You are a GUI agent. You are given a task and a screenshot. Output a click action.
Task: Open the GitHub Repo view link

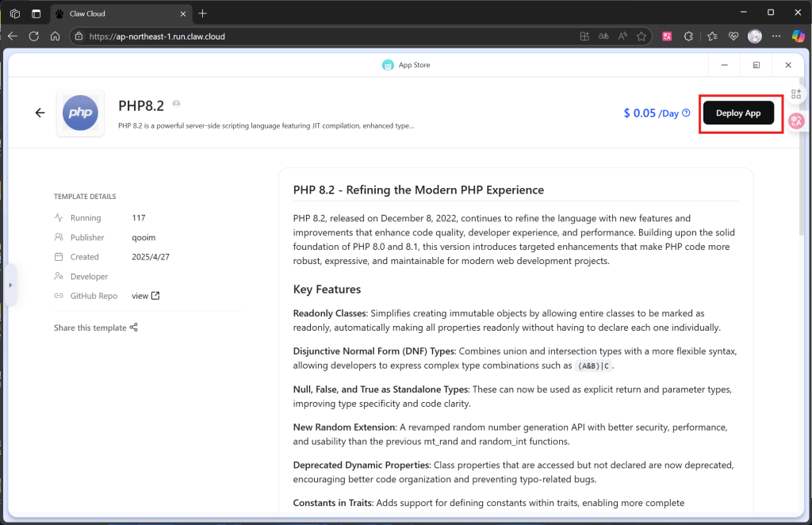146,296
